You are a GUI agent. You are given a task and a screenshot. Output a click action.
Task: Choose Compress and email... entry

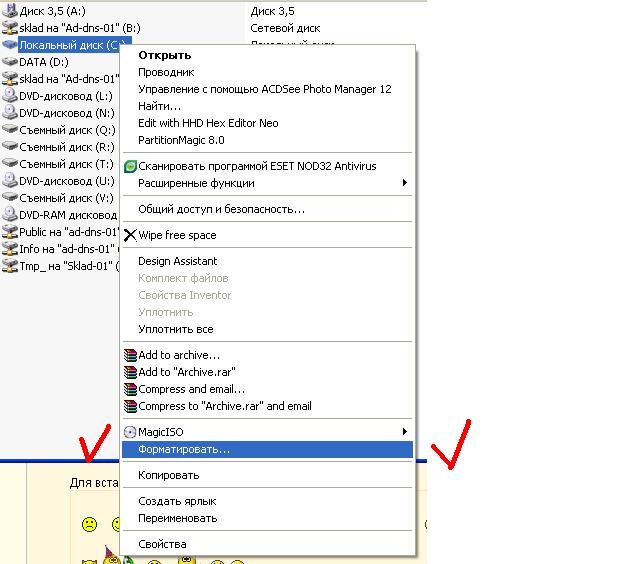[x=267, y=389]
